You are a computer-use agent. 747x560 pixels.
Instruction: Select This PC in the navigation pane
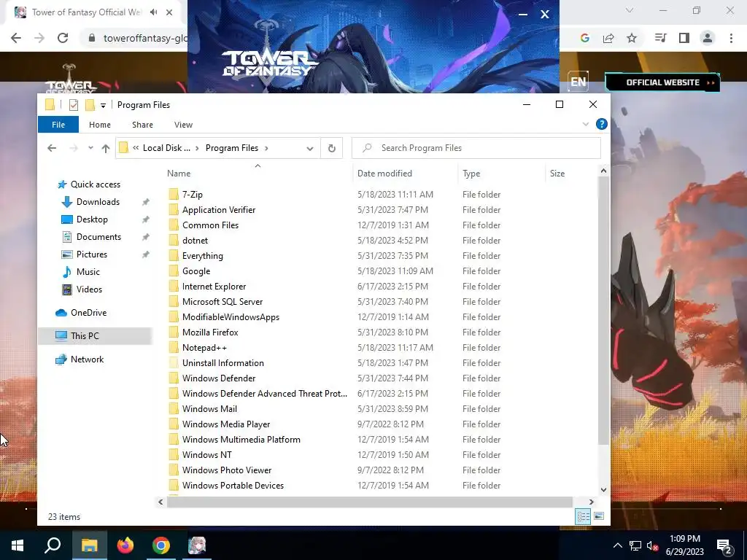point(85,336)
